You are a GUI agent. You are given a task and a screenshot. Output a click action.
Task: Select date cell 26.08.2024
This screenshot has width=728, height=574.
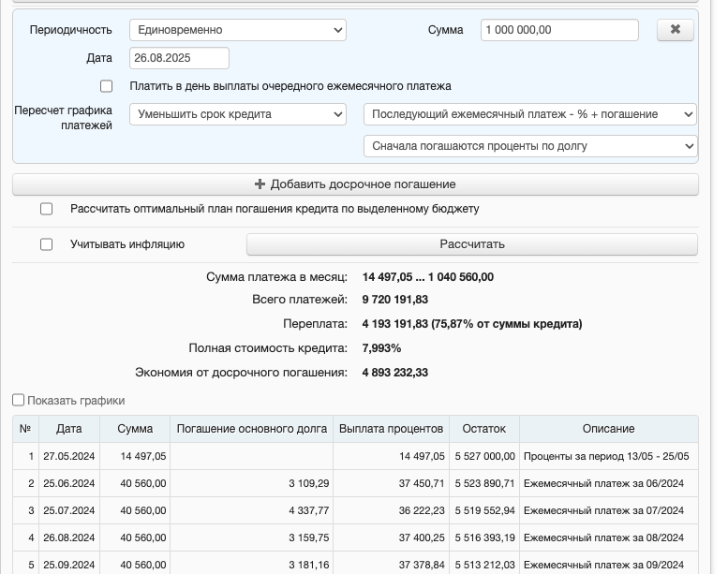point(69,537)
